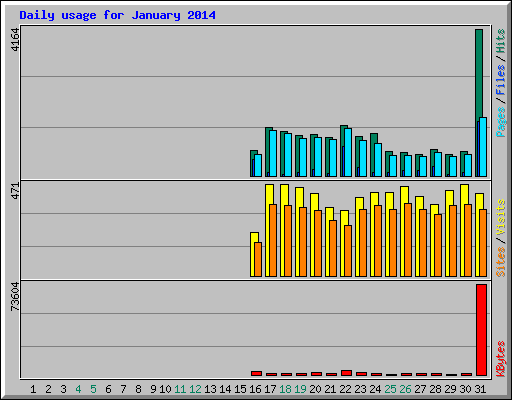Image resolution: width=512 pixels, height=400 pixels.
Task: Click day 22 on the x-axis
Action: point(345,389)
